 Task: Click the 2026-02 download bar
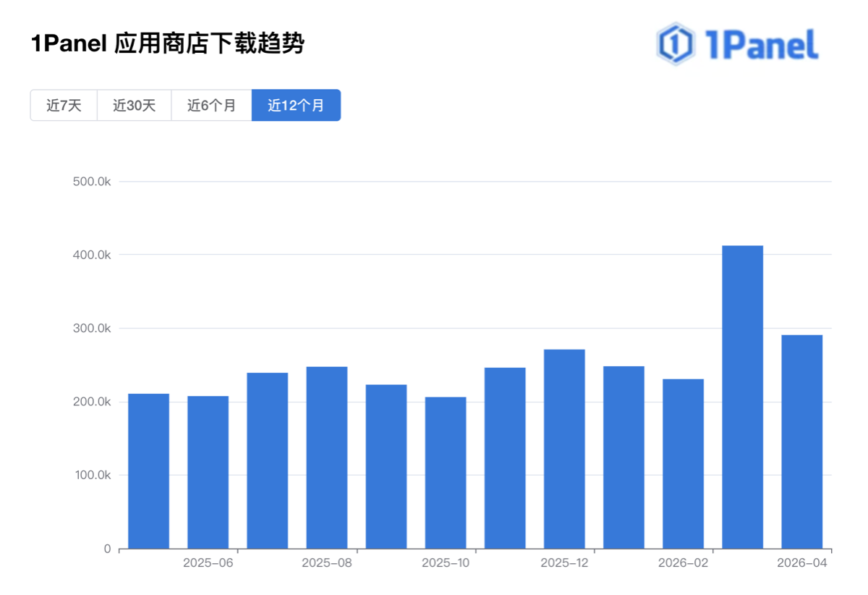pyautogui.click(x=684, y=463)
